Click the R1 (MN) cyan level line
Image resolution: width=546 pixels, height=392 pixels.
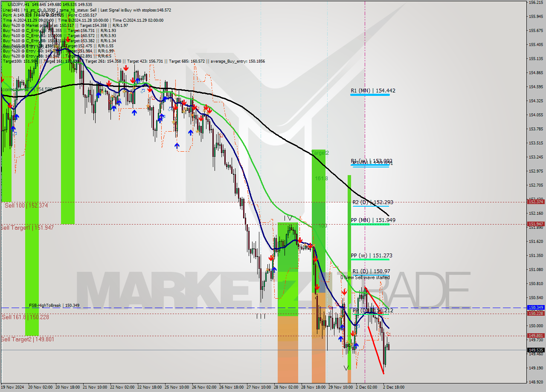click(x=370, y=95)
